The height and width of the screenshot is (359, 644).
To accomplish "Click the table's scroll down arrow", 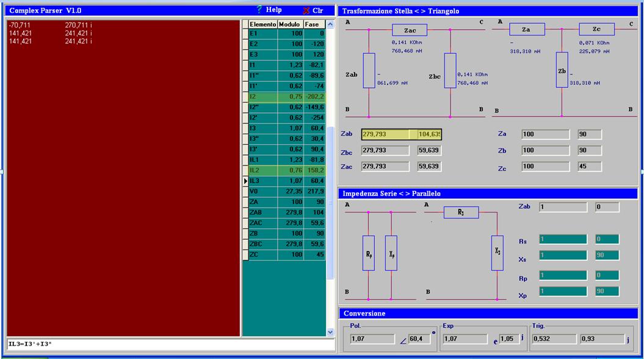I will click(330, 332).
